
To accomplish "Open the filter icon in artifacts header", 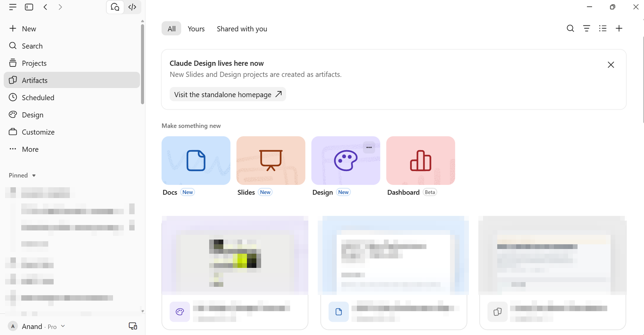I will [x=587, y=29].
